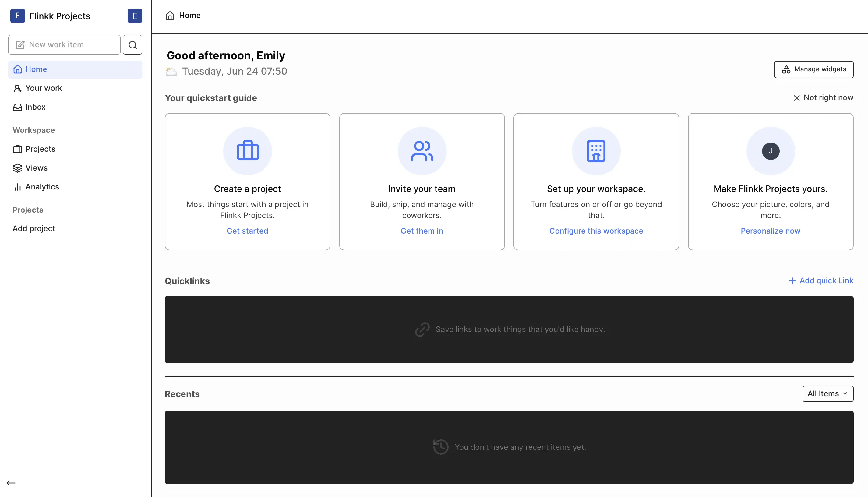Expand the All Items dropdown
Viewport: 868px width, 497px height.
click(827, 393)
